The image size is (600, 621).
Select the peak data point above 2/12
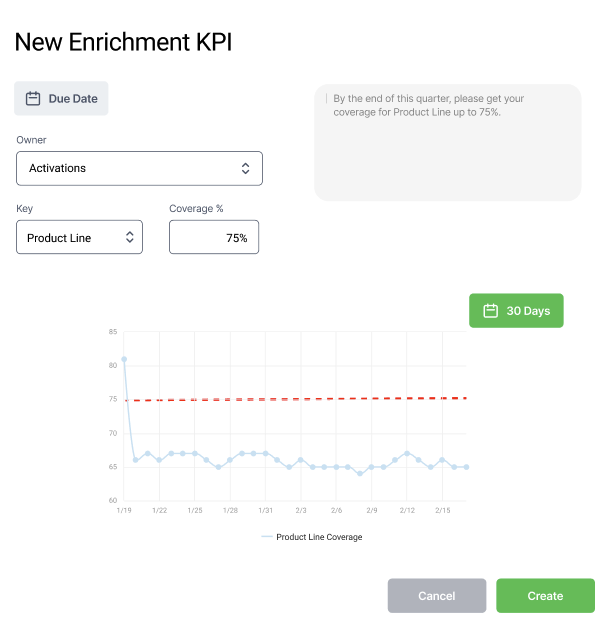[407, 453]
